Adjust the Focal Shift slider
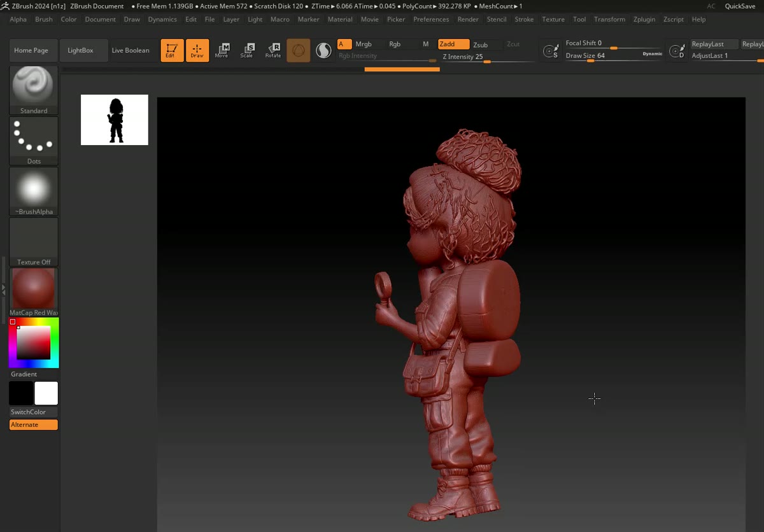764x532 pixels. coord(614,44)
